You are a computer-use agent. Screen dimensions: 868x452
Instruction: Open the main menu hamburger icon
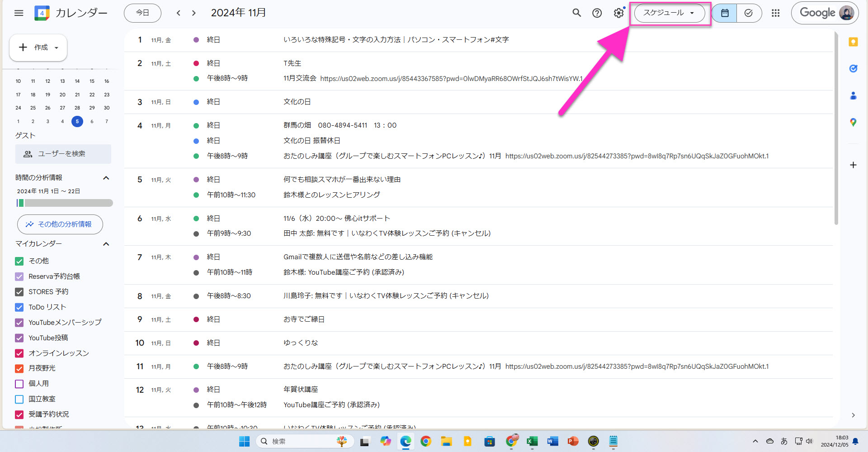[19, 13]
